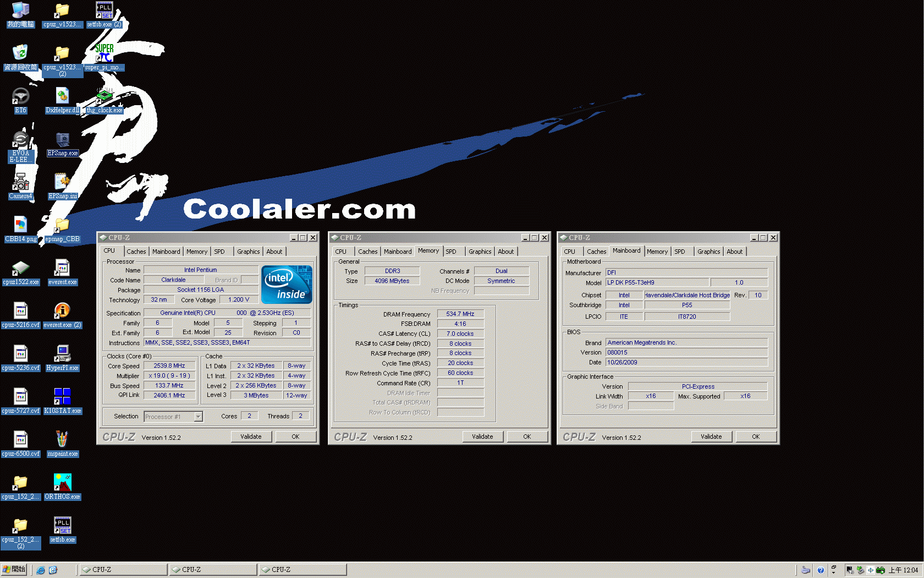The height and width of the screenshot is (578, 924).
Task: Select EPSnap.ini file icon
Action: (62, 187)
